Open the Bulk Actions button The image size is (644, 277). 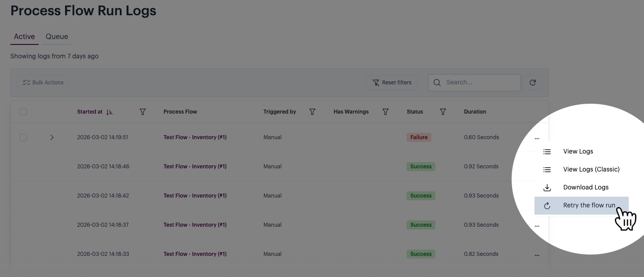click(43, 83)
